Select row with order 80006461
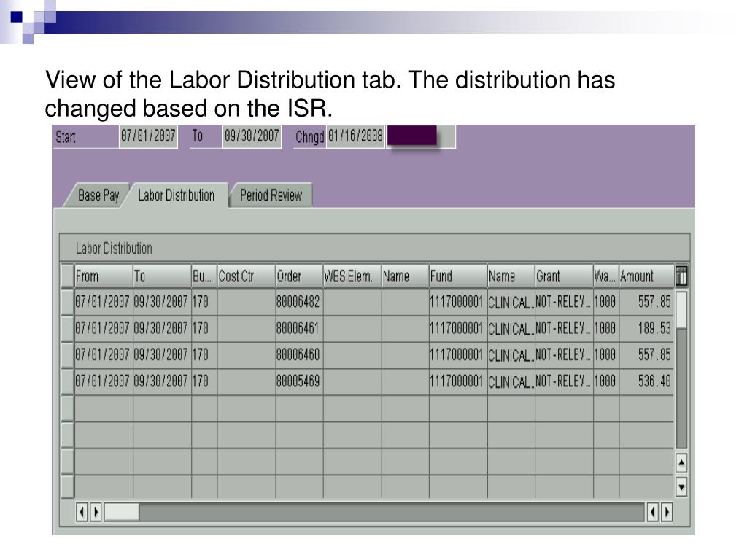Viewport: 747px width, 560px height. point(67,329)
